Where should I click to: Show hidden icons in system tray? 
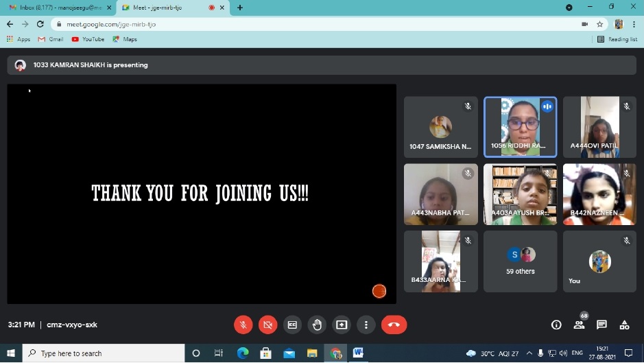point(529,353)
